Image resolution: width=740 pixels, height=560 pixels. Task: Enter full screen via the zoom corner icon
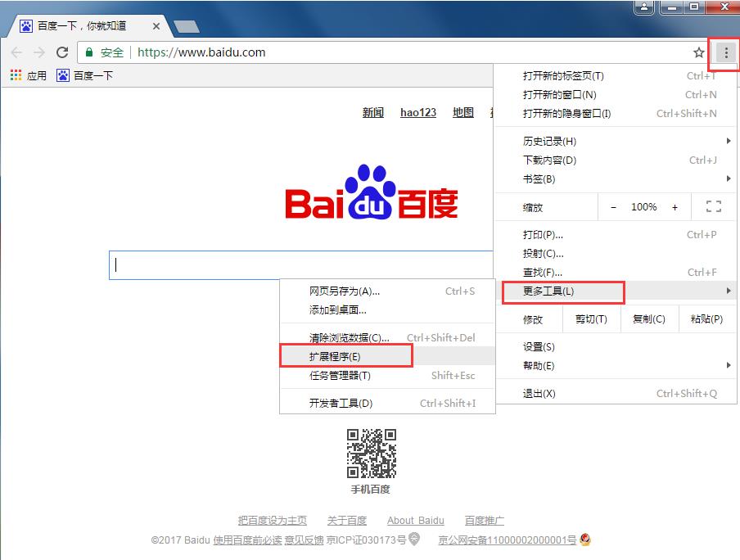point(713,206)
